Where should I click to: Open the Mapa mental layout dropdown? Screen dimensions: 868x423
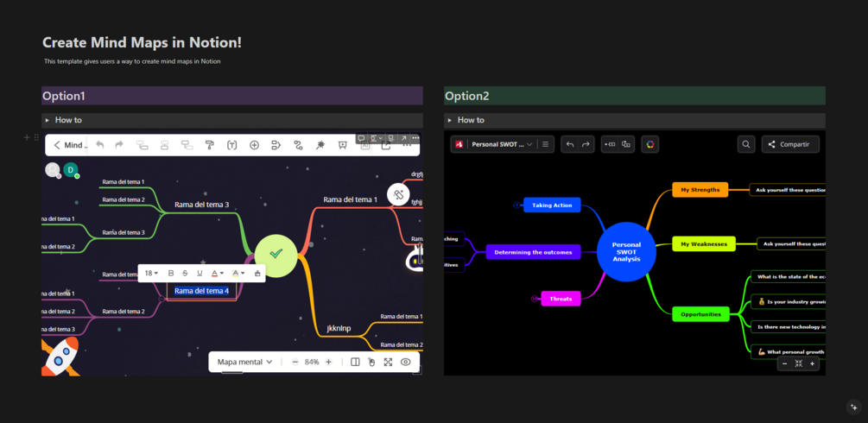[244, 362]
